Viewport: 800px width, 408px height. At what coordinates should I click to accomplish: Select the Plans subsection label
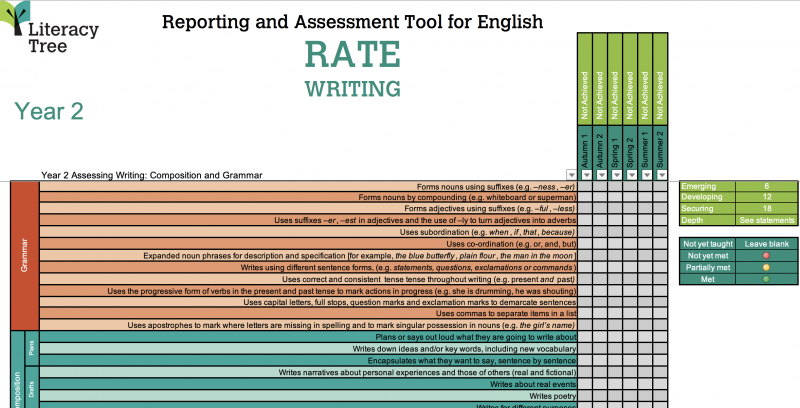click(31, 349)
